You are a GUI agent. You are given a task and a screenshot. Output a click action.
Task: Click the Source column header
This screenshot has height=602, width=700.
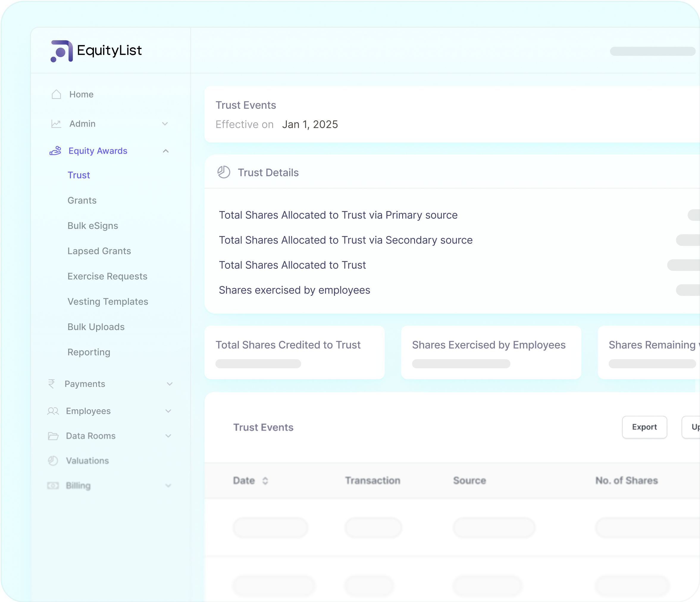coord(470,480)
